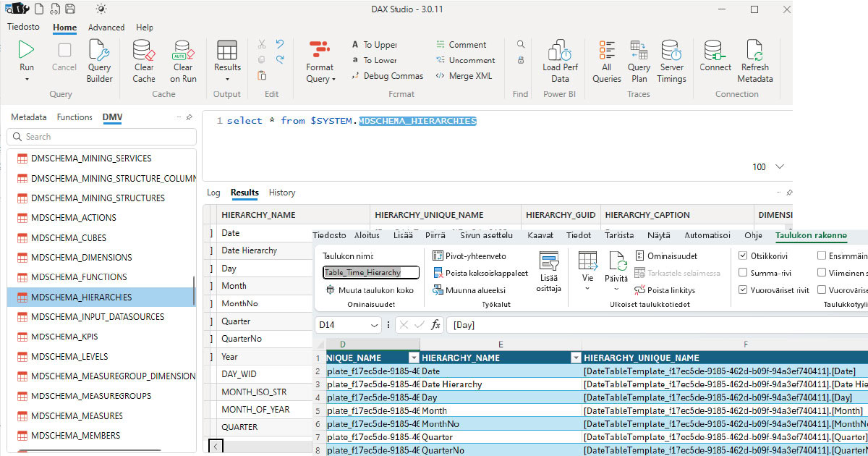Click the Paste icon in the Edit group
The image size is (868, 456).
(x=262, y=75)
